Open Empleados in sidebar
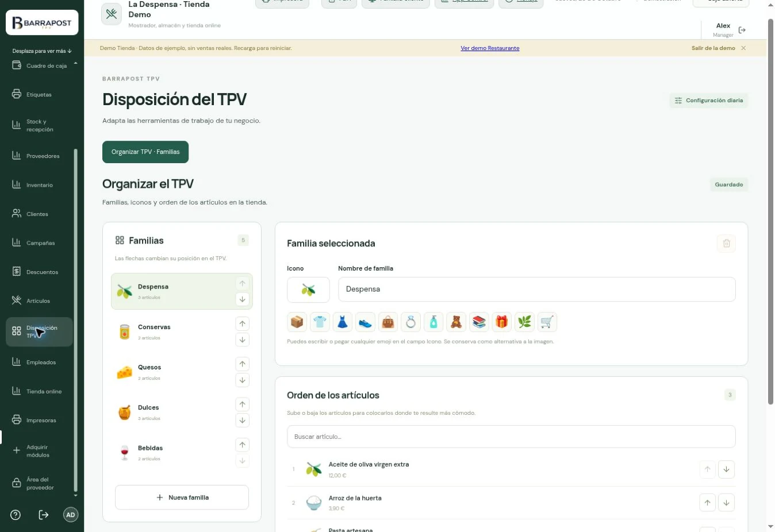 39,362
